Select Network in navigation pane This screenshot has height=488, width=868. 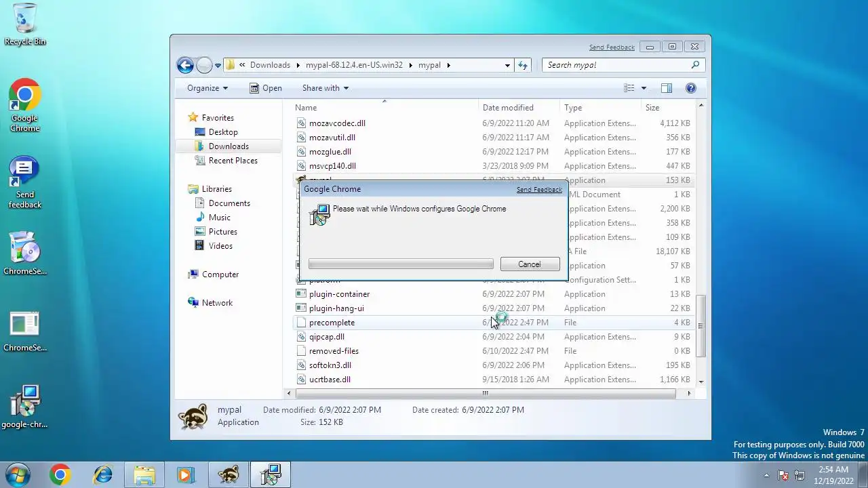(x=217, y=303)
